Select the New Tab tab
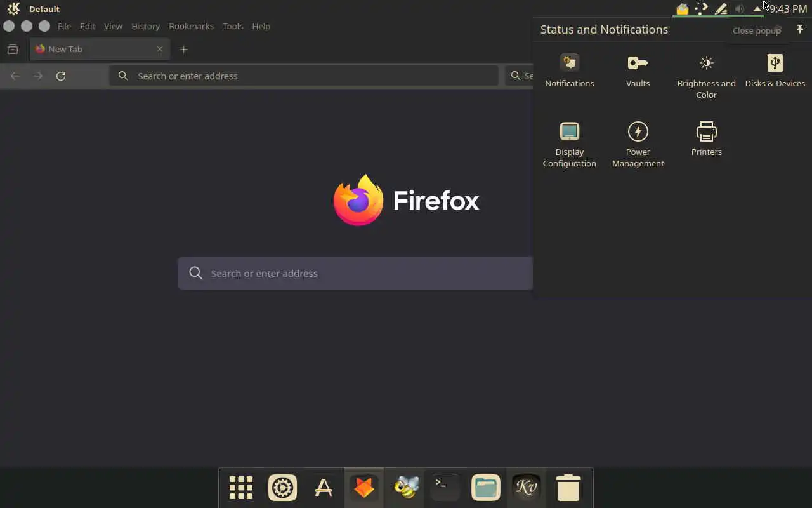The image size is (812, 508). click(100, 49)
